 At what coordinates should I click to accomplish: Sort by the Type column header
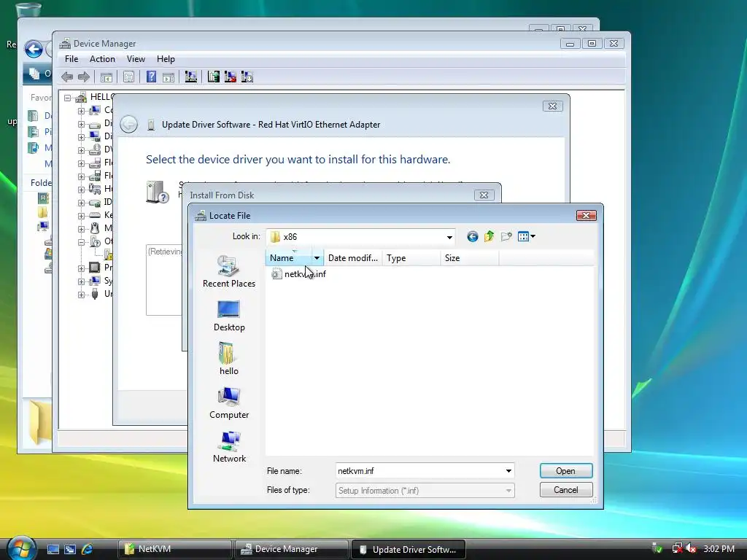411,258
